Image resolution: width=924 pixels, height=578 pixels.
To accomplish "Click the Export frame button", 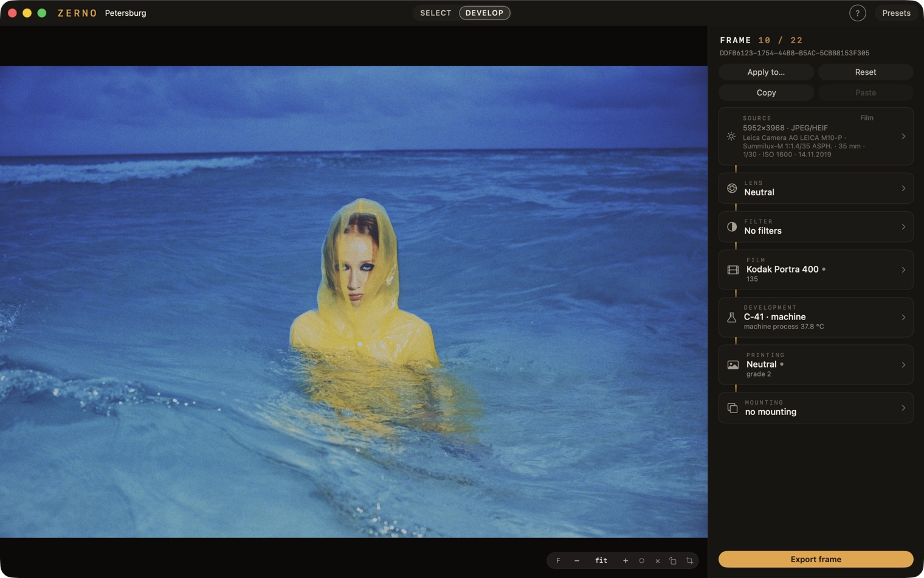I will coord(816,559).
